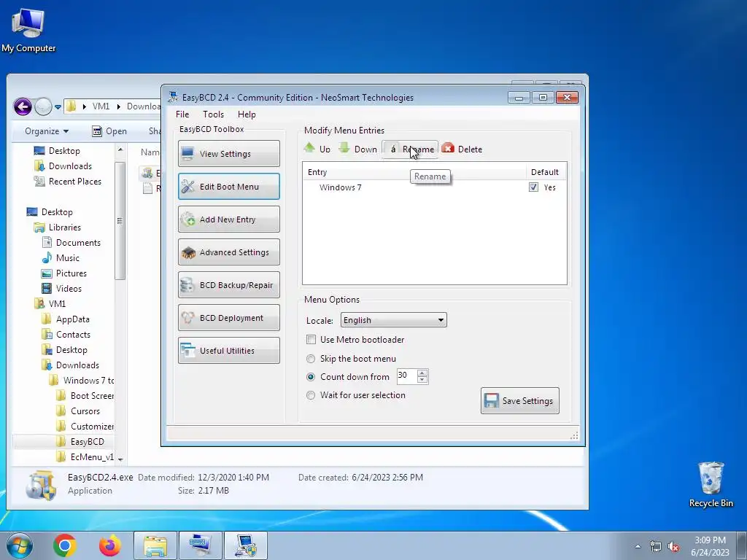Image resolution: width=747 pixels, height=560 pixels.
Task: Click the muted volume tray icon
Action: tap(673, 547)
